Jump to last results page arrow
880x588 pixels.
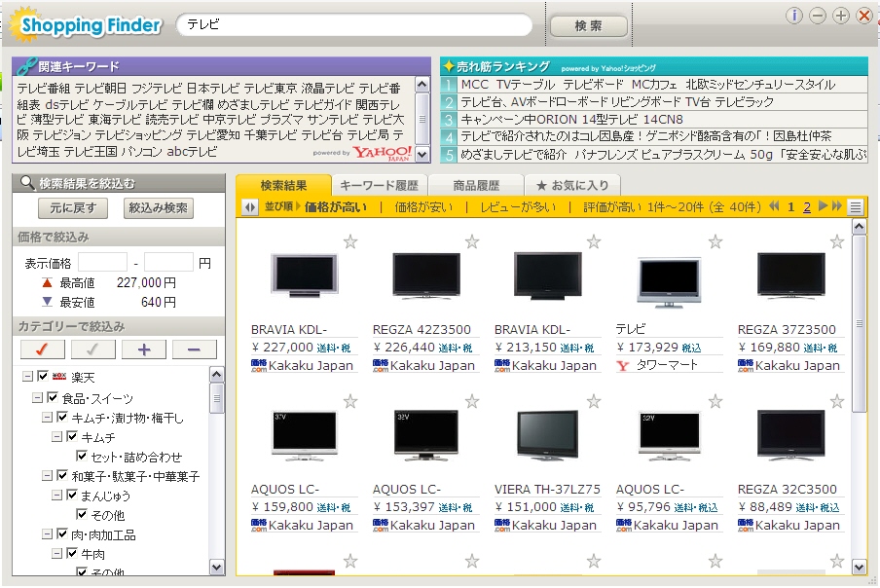[x=837, y=206]
